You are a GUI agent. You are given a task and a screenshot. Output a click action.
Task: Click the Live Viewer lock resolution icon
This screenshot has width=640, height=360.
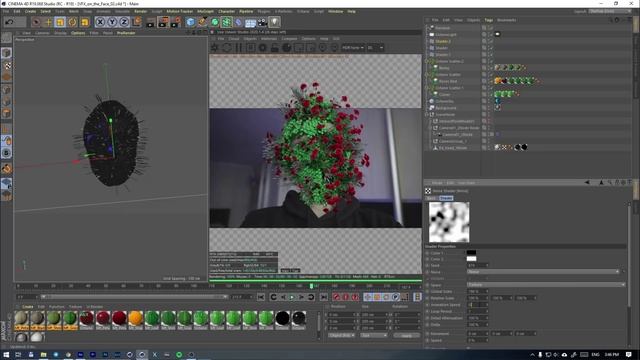tap(275, 48)
